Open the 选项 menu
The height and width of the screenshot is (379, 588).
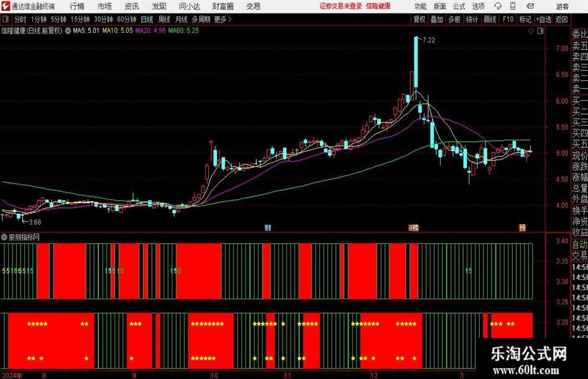[478, 6]
